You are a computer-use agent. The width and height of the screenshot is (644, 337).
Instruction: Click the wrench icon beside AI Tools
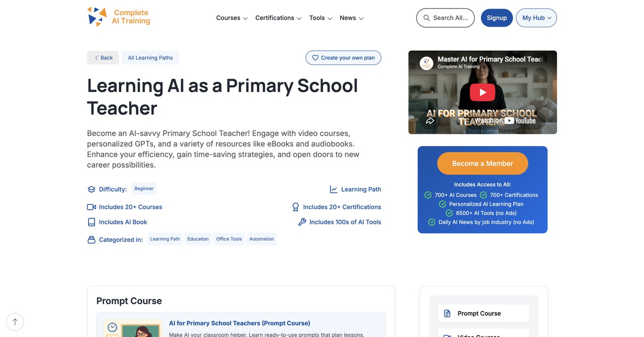(302, 222)
